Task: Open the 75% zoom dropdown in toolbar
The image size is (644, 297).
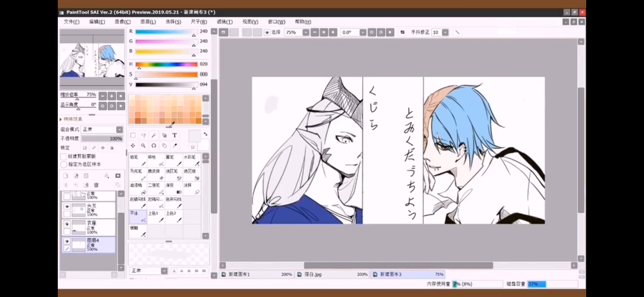Action: pos(305,32)
